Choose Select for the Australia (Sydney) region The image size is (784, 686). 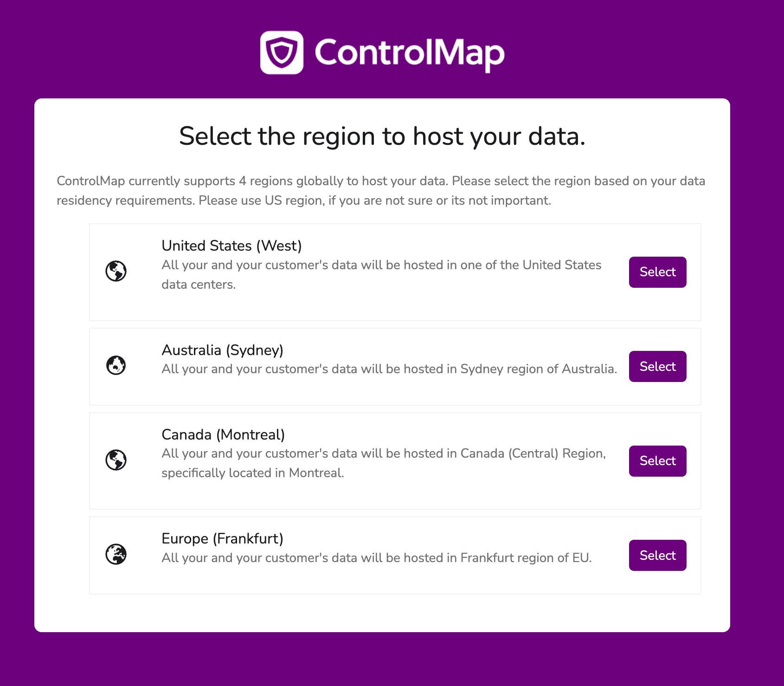pos(657,367)
